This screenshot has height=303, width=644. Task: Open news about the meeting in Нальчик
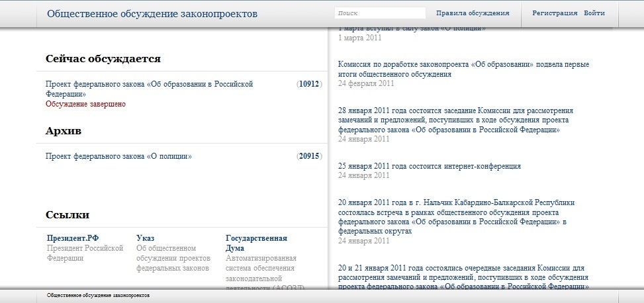pos(455,217)
